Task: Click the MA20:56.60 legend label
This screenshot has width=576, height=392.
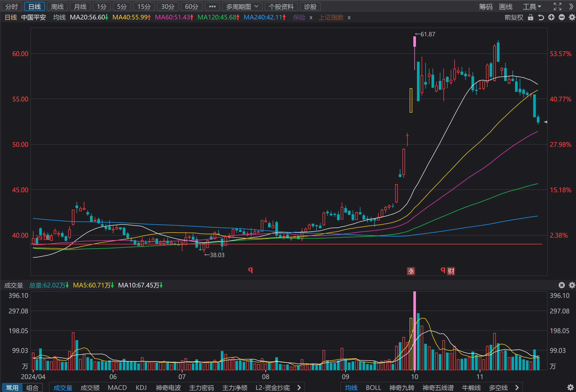Action: [x=89, y=17]
